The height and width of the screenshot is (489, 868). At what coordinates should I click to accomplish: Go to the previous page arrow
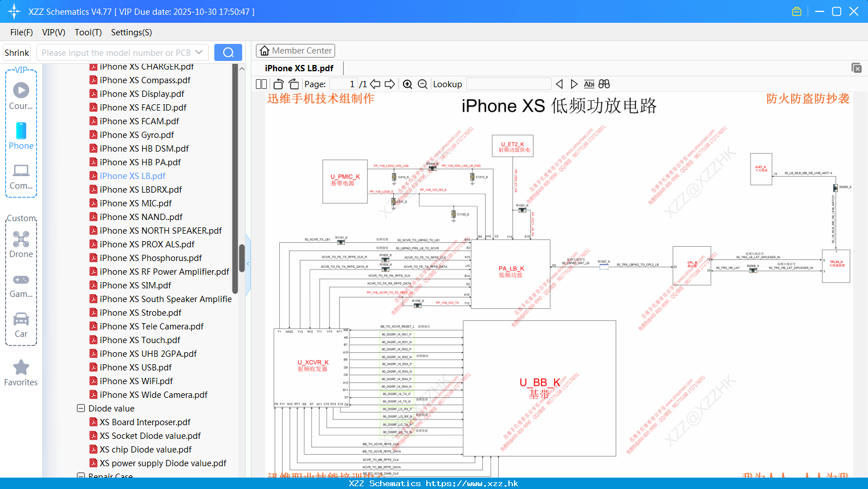(375, 84)
